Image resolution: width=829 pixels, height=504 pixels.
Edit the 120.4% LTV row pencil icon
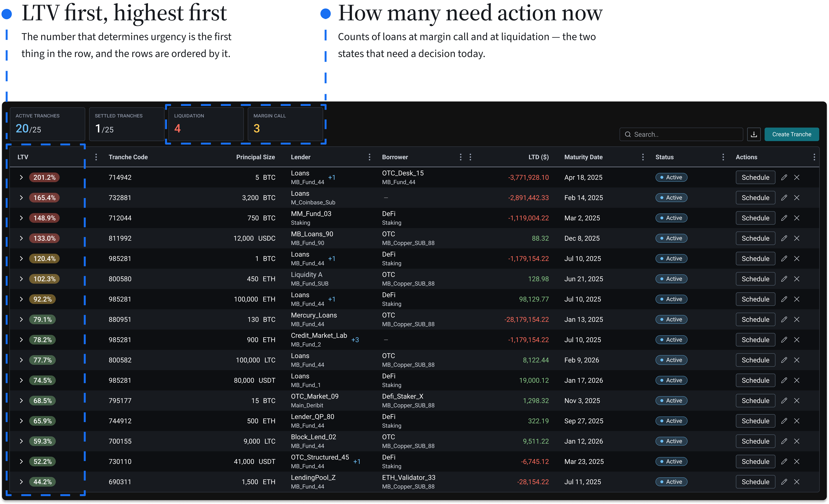784,259
